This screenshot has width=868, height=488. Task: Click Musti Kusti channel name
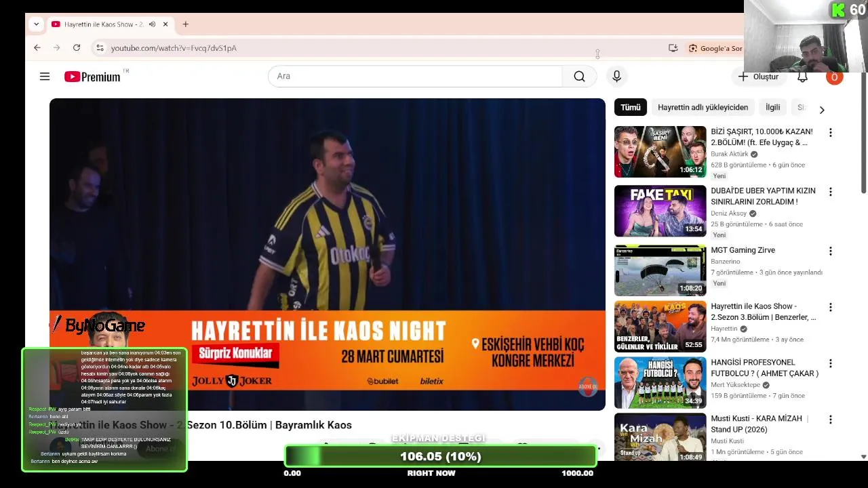pos(726,441)
